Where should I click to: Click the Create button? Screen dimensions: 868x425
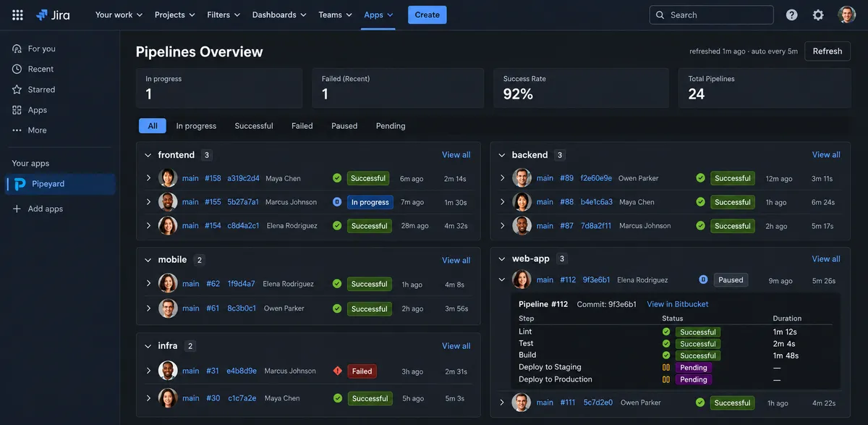tap(427, 14)
